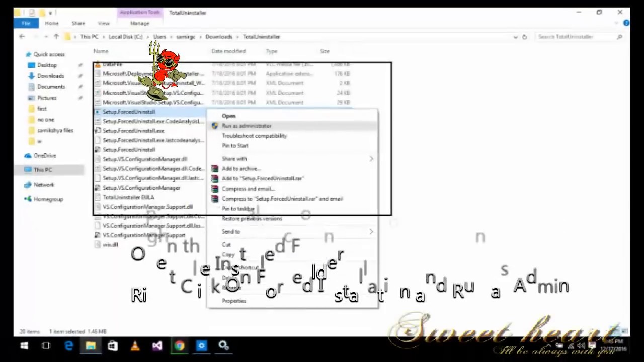
Task: Select Setup.VS.ConfigurationManager.dll file
Action: coord(145,159)
